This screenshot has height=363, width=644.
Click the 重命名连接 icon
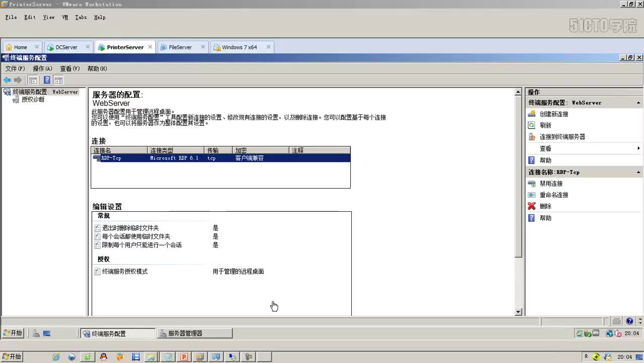(x=532, y=195)
